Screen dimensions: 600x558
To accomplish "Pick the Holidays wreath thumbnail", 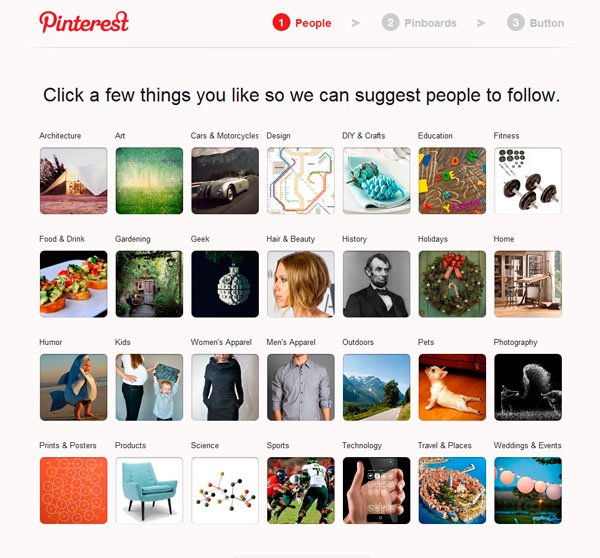I will 452,284.
